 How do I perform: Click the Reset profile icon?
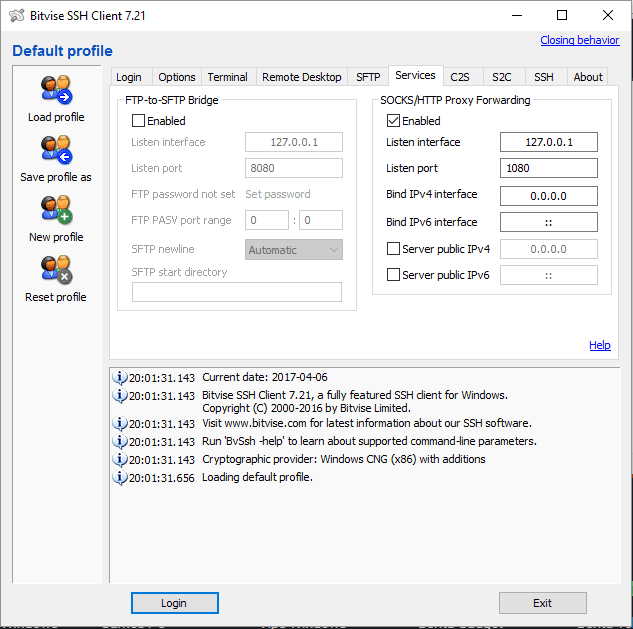56,270
